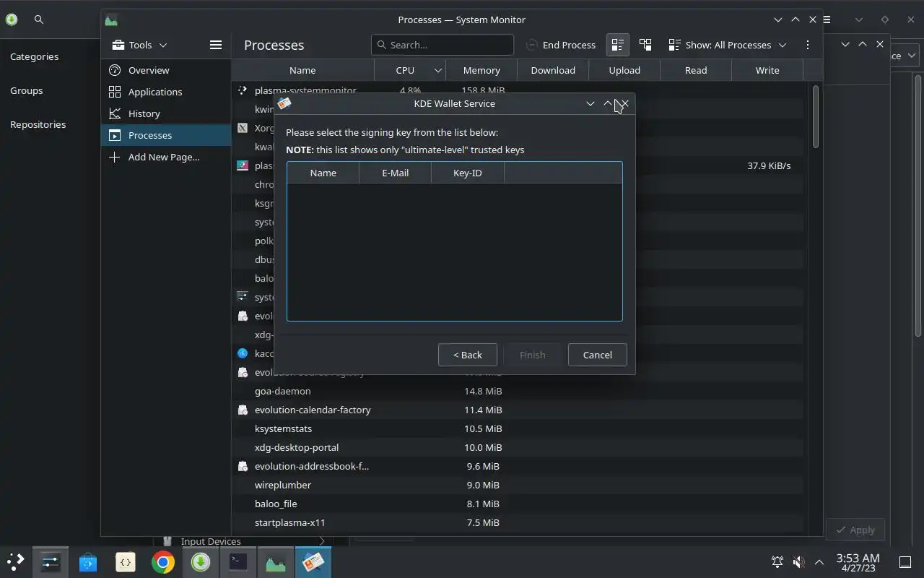This screenshot has width=924, height=578.
Task: Sort processes by Name column
Action: click(x=302, y=70)
